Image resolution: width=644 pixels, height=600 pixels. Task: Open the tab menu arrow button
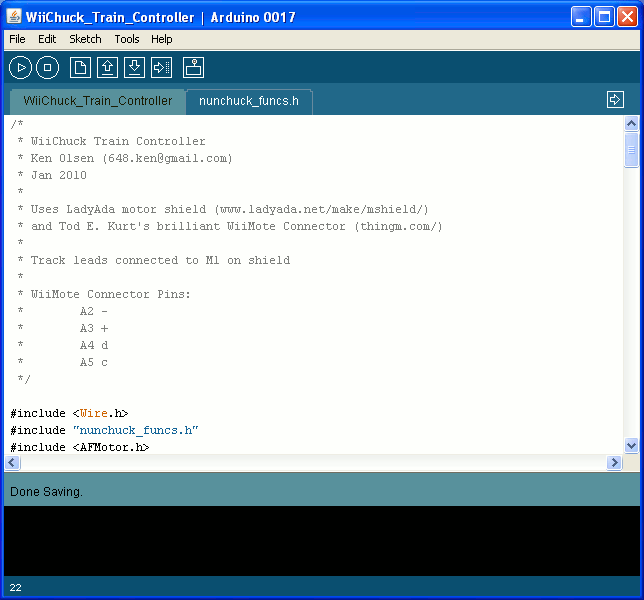[615, 100]
